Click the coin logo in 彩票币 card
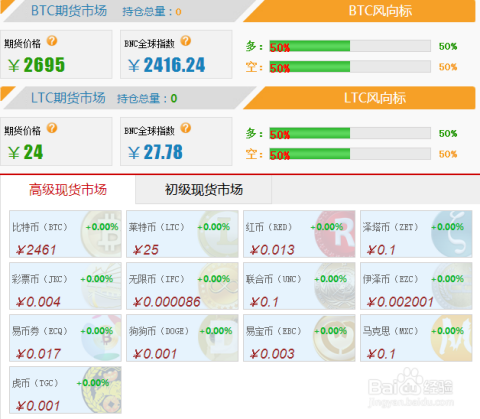480x419 pixels. coord(101,286)
